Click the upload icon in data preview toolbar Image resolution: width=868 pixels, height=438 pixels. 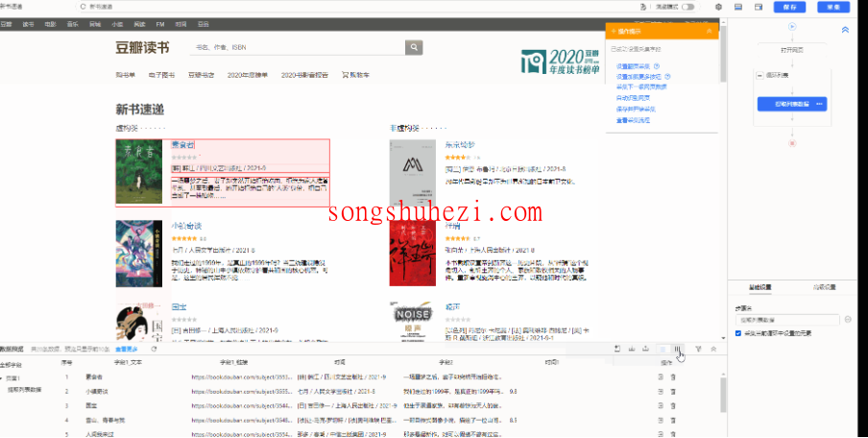point(645,349)
